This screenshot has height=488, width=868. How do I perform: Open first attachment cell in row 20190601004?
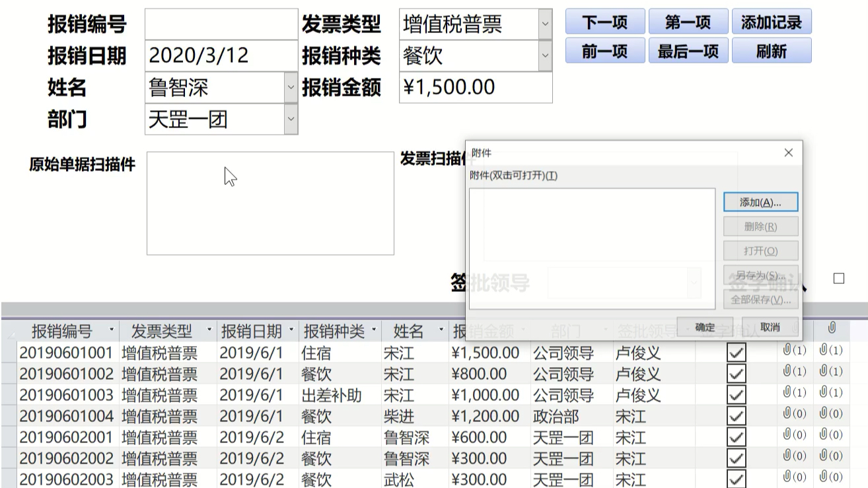coord(795,414)
